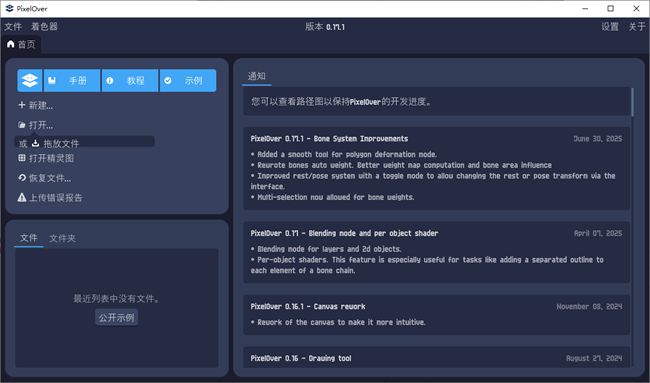Click the August 27, 2024 date
This screenshot has width=650, height=383.
(594, 359)
